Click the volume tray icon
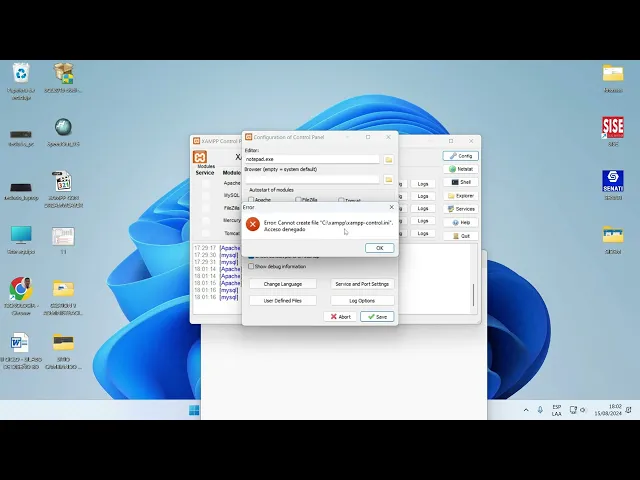The width and height of the screenshot is (640, 480). point(582,410)
